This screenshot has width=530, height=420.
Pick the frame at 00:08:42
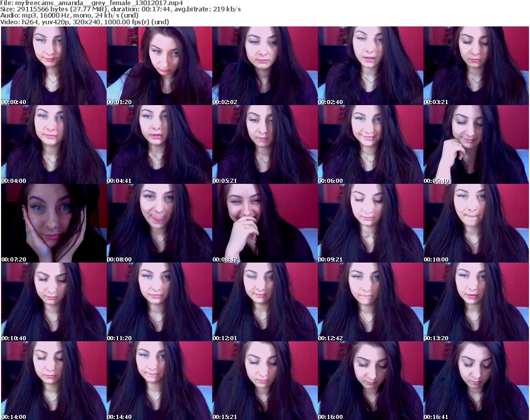265,224
